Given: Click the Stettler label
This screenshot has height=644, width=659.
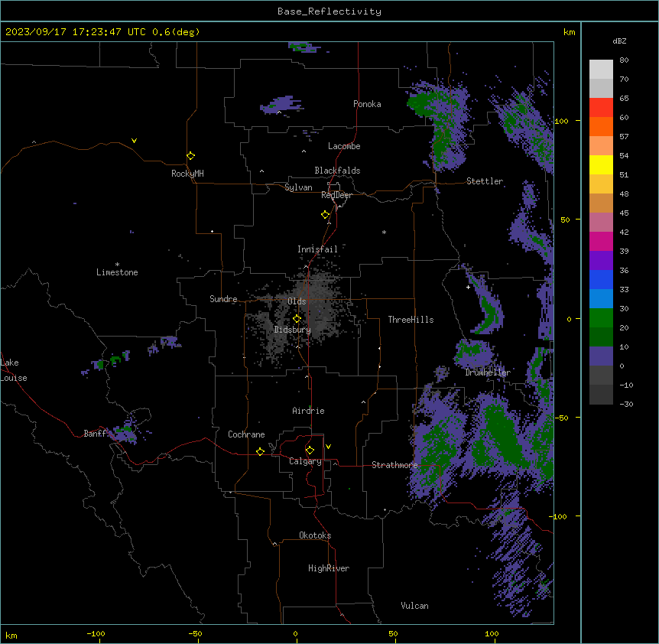Looking at the screenshot, I should click(x=485, y=181).
